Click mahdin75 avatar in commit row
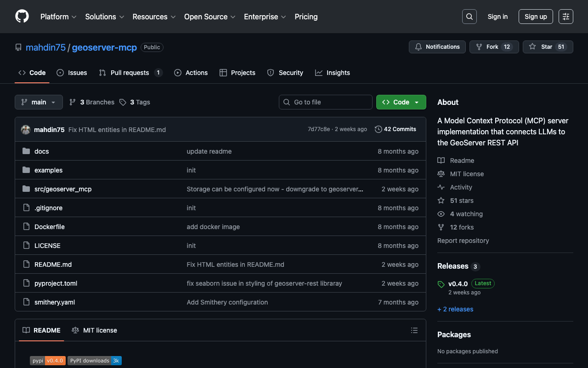The width and height of the screenshot is (588, 368). tap(26, 130)
